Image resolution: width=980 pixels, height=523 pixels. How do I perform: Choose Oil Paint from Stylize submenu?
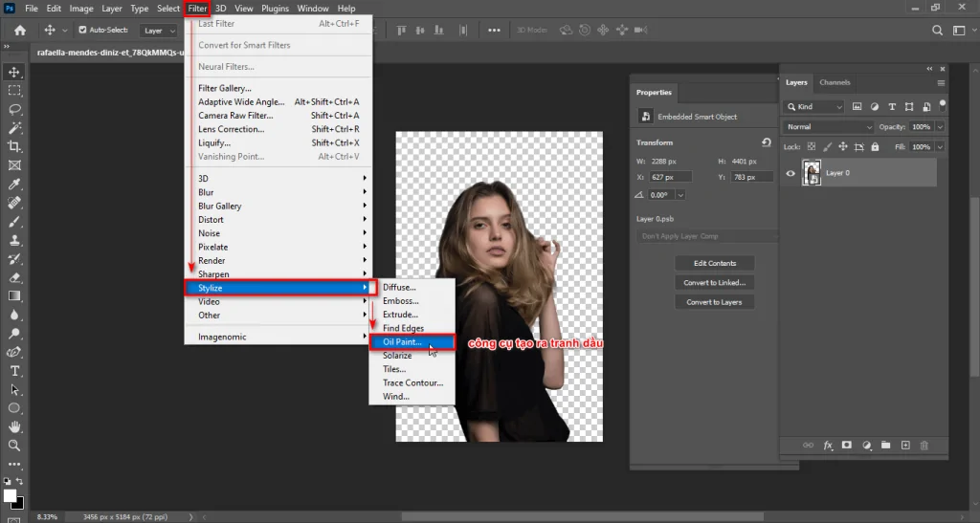(x=402, y=341)
